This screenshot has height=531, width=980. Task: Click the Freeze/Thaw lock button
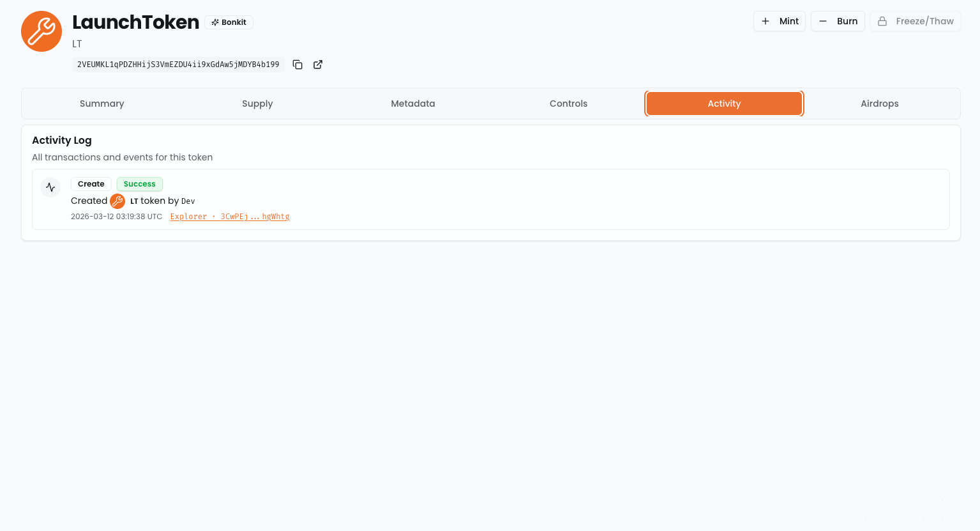(x=915, y=21)
